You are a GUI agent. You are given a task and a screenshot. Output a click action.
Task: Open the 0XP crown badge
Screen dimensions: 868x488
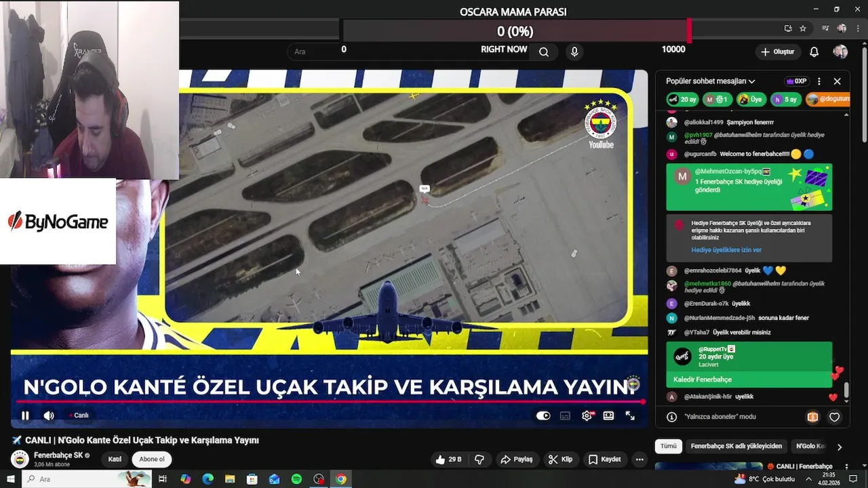pyautogui.click(x=796, y=81)
